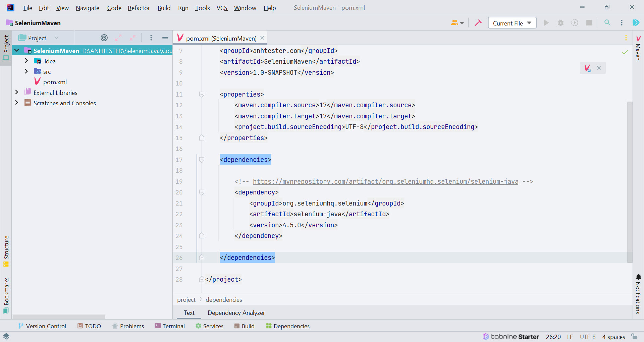Fold the properties block at line 11

click(x=202, y=95)
